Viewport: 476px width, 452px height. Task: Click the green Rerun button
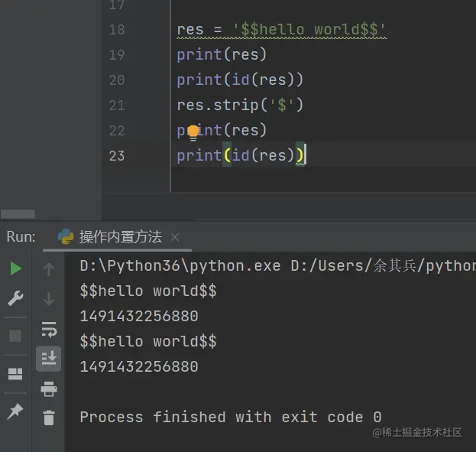(16, 268)
